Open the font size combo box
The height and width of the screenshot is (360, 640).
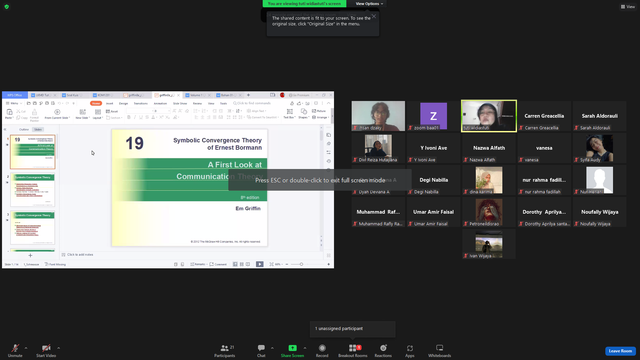[162, 111]
